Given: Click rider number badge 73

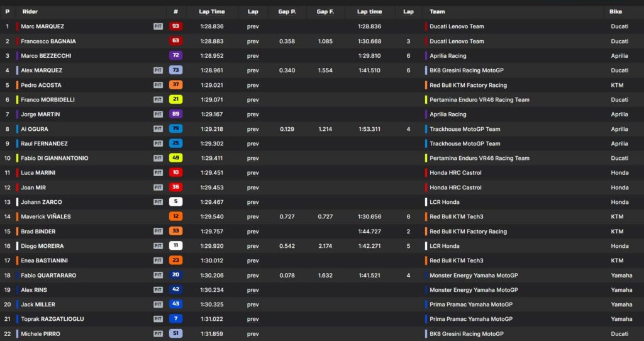Looking at the screenshot, I should point(175,70).
